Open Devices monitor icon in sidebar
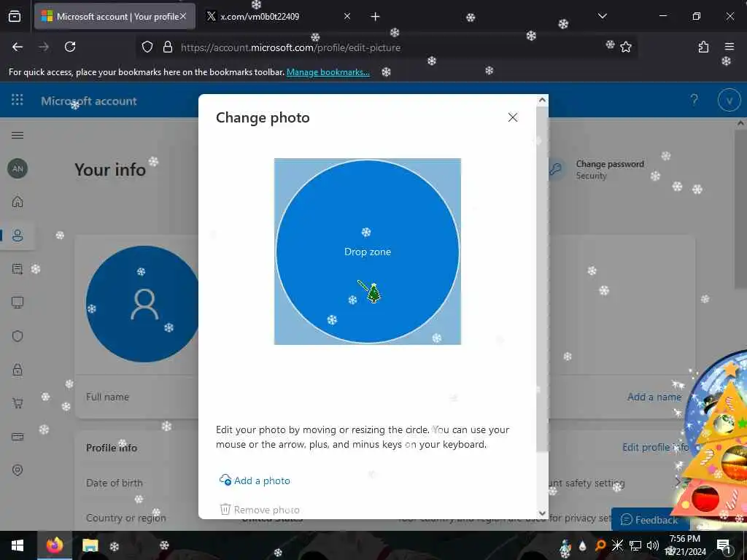The height and width of the screenshot is (560, 747). click(18, 303)
